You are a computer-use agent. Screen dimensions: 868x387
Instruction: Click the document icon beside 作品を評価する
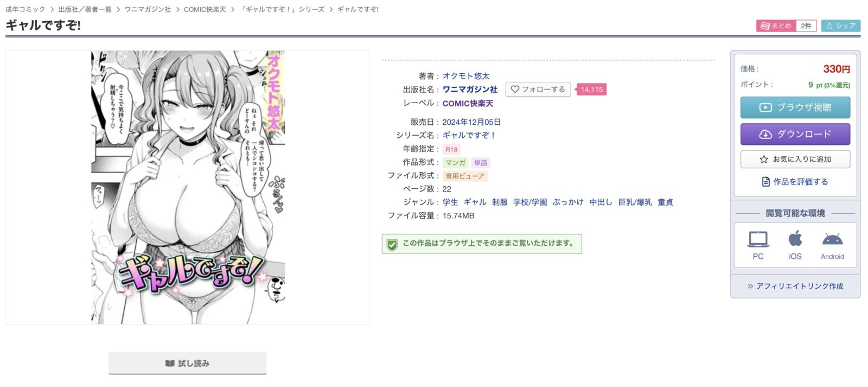[x=765, y=182]
